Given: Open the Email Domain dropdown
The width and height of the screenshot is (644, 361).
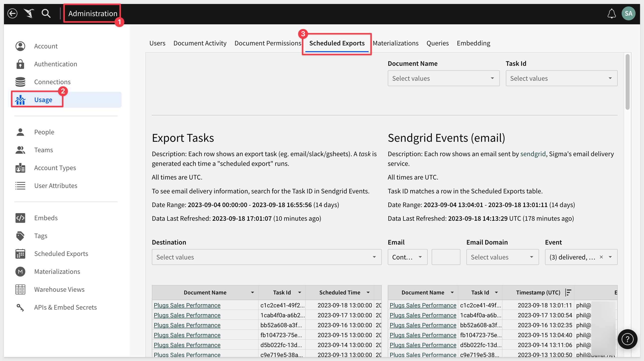Looking at the screenshot, I should click(x=502, y=257).
